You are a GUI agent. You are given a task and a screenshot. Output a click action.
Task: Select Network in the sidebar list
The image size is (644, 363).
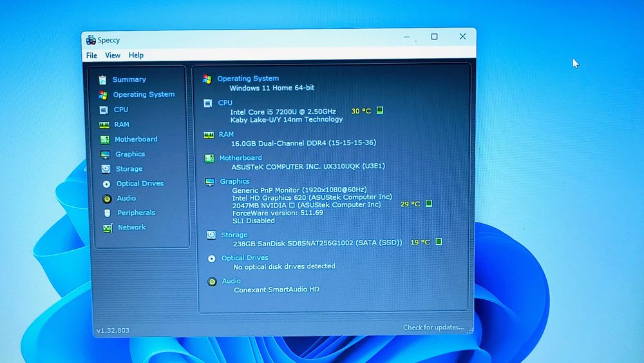(132, 227)
